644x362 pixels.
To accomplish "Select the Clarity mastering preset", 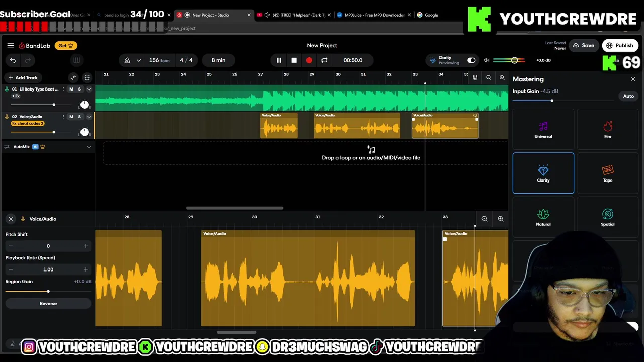I will coord(543,173).
